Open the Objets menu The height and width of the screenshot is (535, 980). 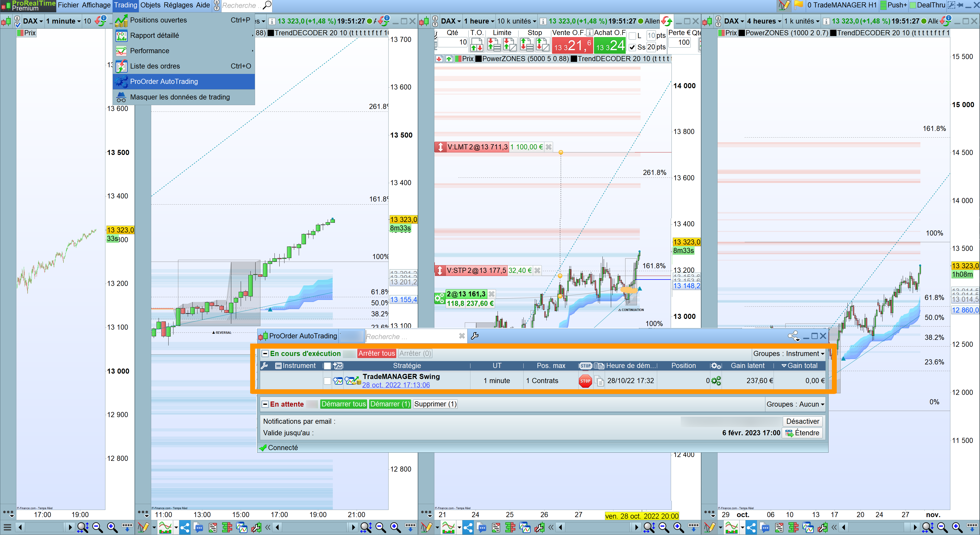150,5
